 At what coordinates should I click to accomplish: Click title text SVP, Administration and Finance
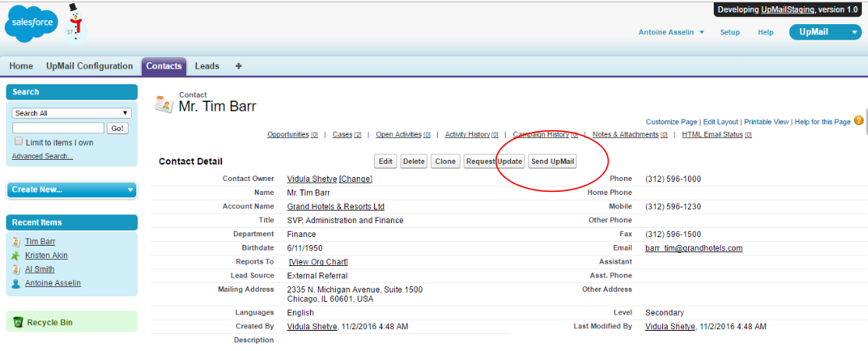coord(345,220)
